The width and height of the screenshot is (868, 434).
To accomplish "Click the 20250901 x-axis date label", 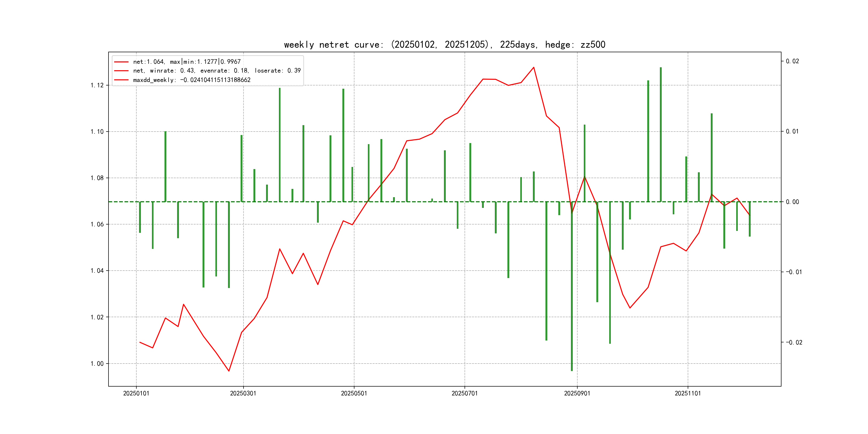I will (577, 393).
